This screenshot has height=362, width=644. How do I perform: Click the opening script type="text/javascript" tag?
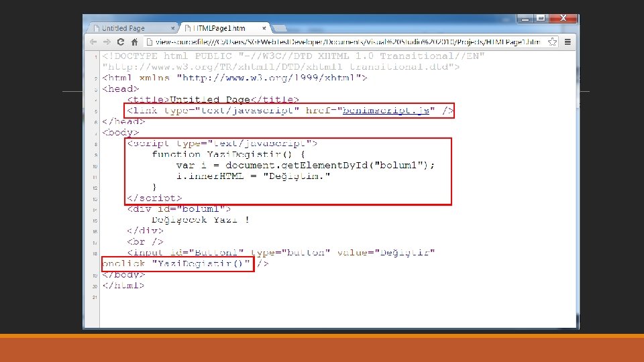222,143
